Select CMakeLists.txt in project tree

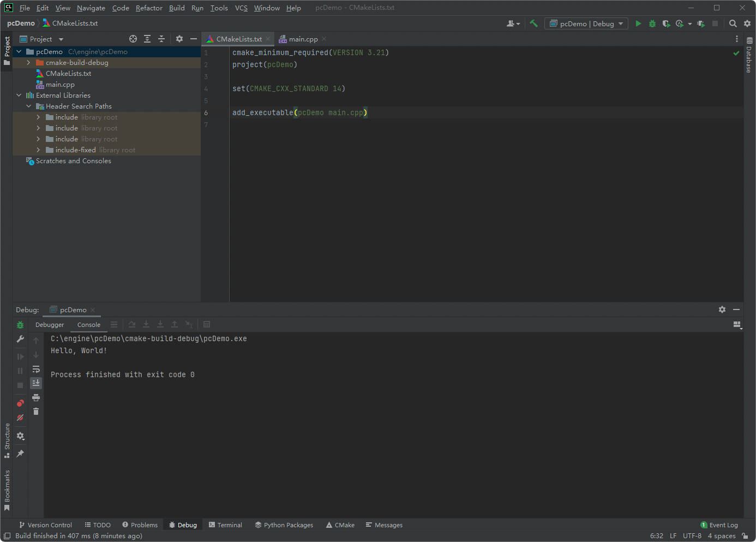coord(68,74)
